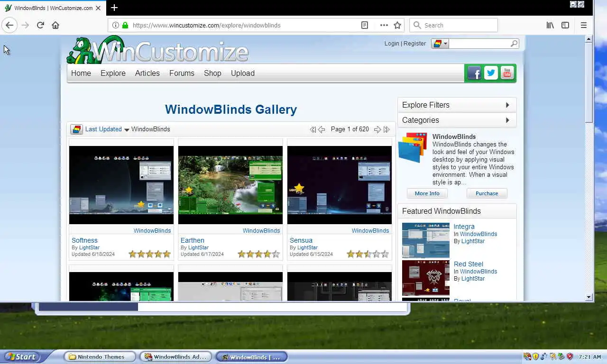This screenshot has width=607, height=364.
Task: Open page actions three-dots menu
Action: (x=384, y=25)
